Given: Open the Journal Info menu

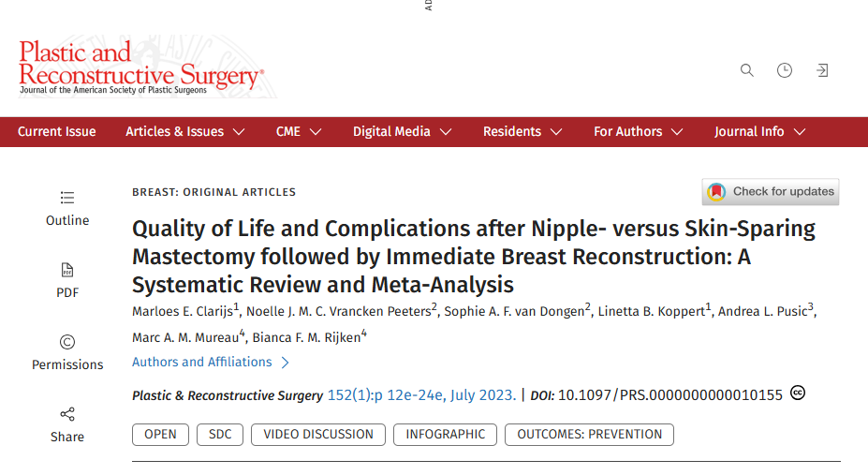Looking at the screenshot, I should [x=759, y=132].
